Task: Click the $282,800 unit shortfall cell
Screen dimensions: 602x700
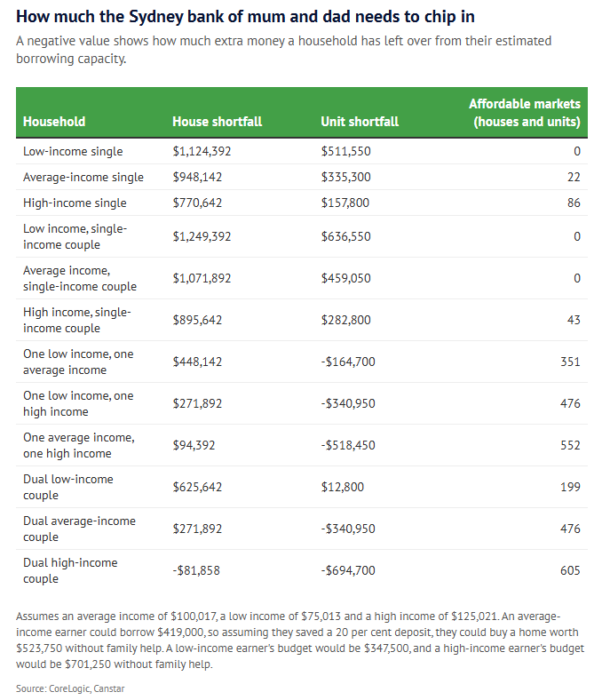Action: tap(346, 320)
